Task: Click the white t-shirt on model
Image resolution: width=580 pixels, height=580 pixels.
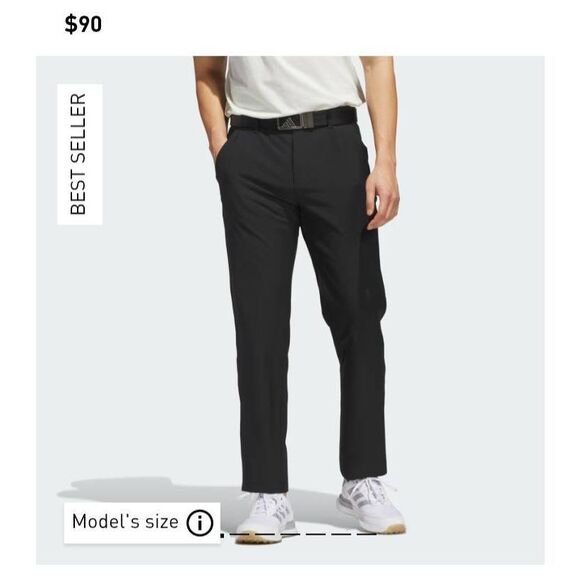Action: point(294,85)
